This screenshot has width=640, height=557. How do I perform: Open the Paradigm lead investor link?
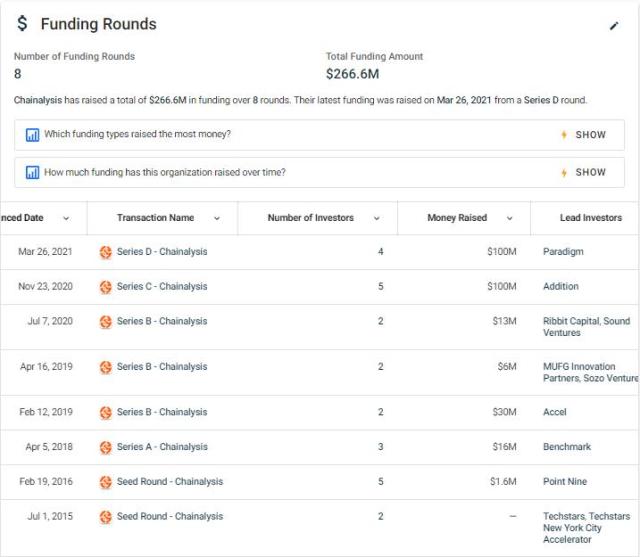[563, 252]
